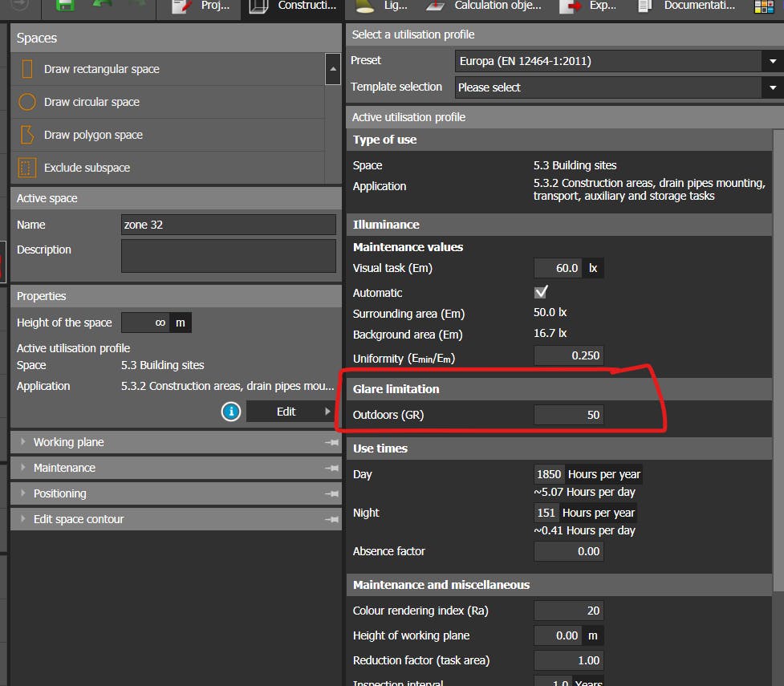
Task: Switch to the Project tab
Action: (200, 6)
